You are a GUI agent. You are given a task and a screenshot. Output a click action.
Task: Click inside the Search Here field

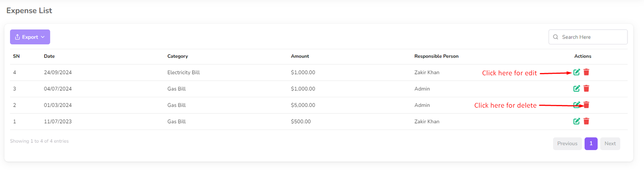click(592, 37)
